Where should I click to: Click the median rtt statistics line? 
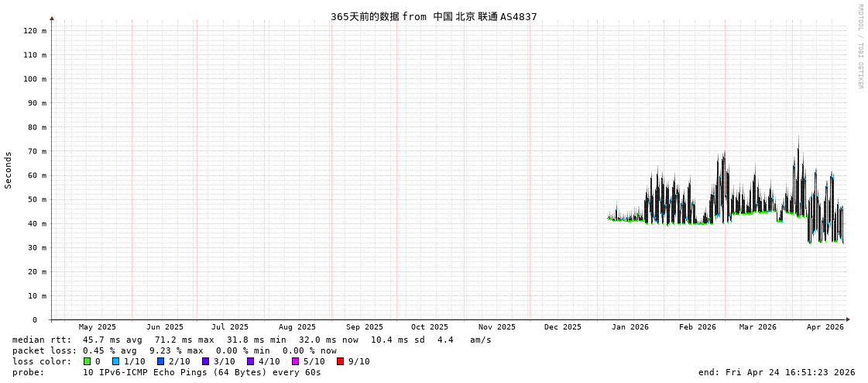point(252,340)
